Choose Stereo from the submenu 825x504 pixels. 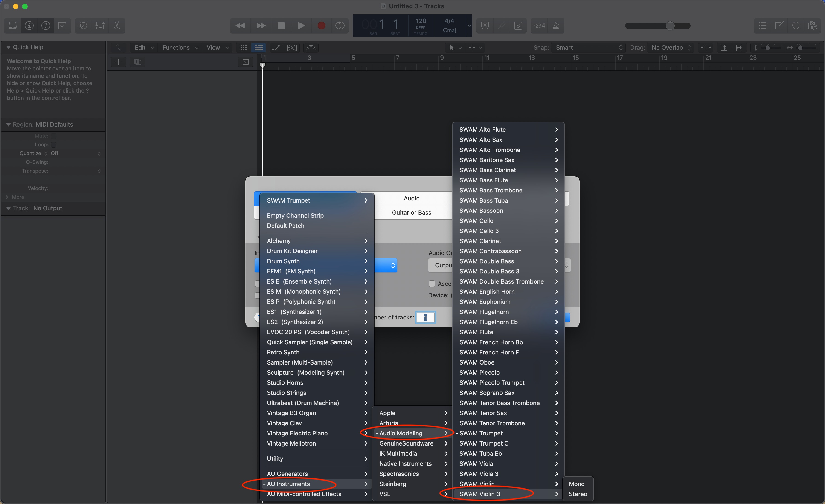(578, 494)
